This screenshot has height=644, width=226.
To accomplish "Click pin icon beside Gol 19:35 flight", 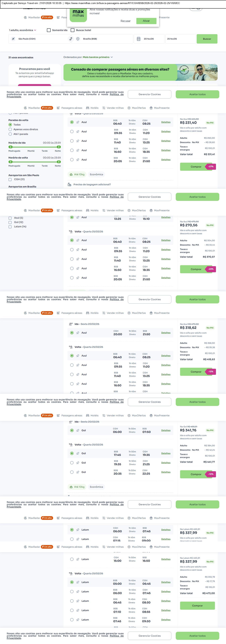I will (x=78, y=463).
